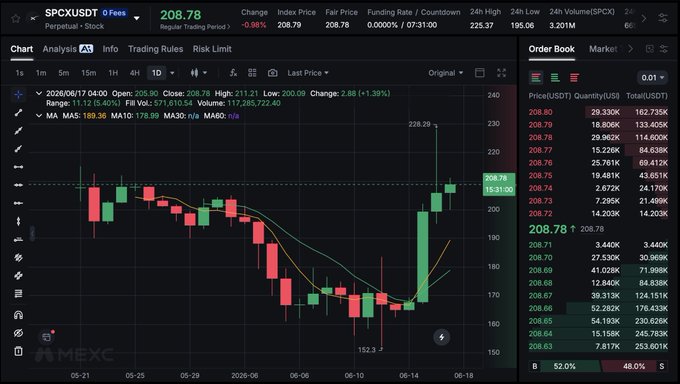This screenshot has height=384, width=680.
Task: Open the Analysis AI tab
Action: [x=68, y=49]
